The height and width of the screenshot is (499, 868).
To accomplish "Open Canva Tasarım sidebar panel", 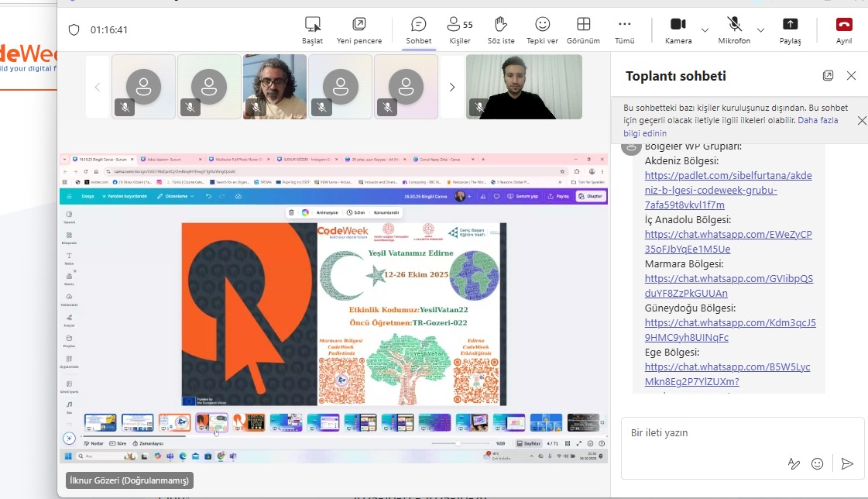I will click(x=69, y=217).
